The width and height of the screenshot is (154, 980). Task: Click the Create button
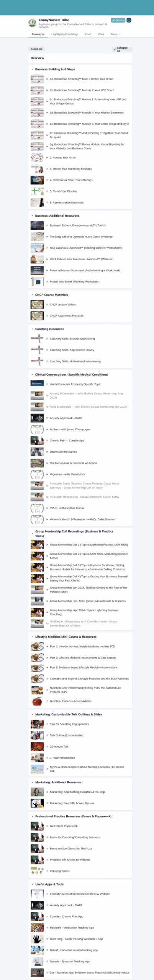click(x=118, y=20)
